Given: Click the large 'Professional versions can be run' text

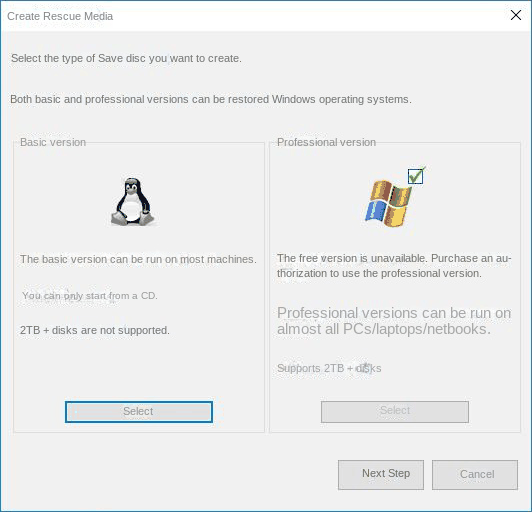Looking at the screenshot, I should 394,321.
